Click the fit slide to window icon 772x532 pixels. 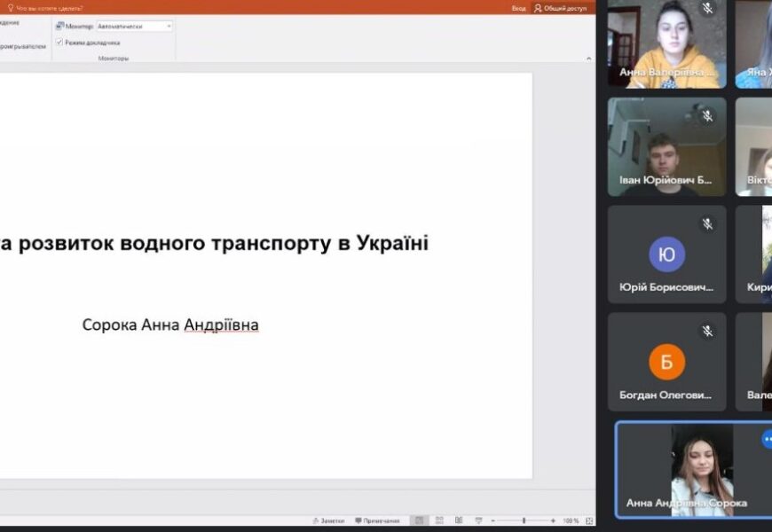click(x=589, y=520)
